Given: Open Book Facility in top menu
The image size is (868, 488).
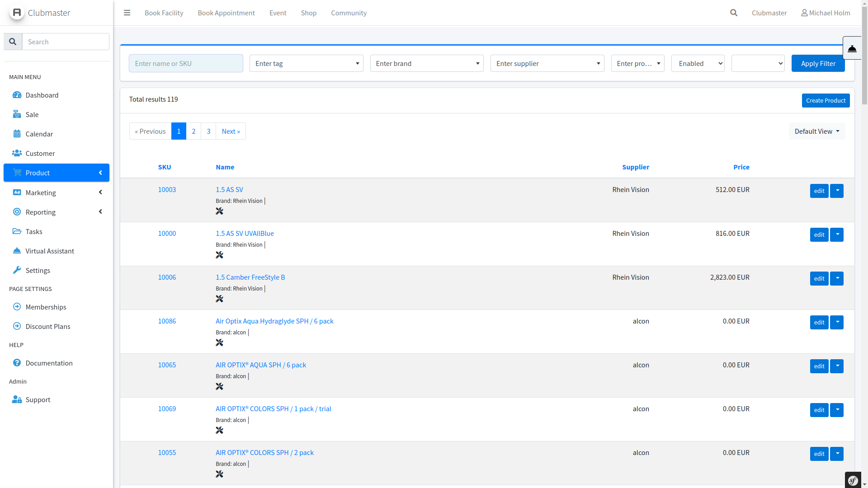Looking at the screenshot, I should [x=164, y=13].
